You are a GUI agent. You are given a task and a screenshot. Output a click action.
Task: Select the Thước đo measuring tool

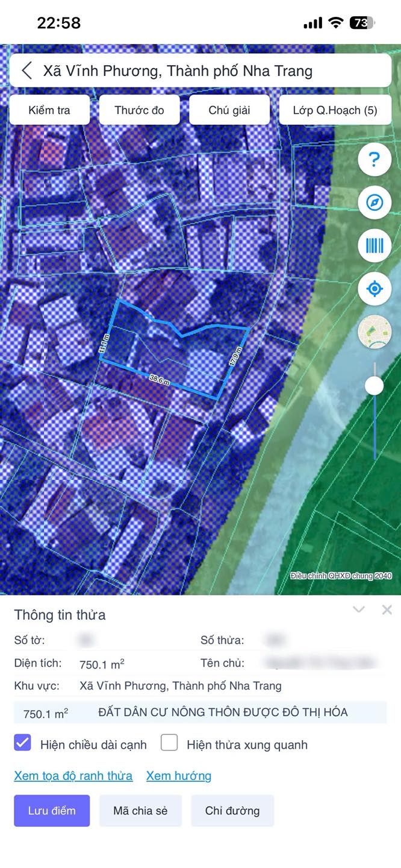(139, 110)
